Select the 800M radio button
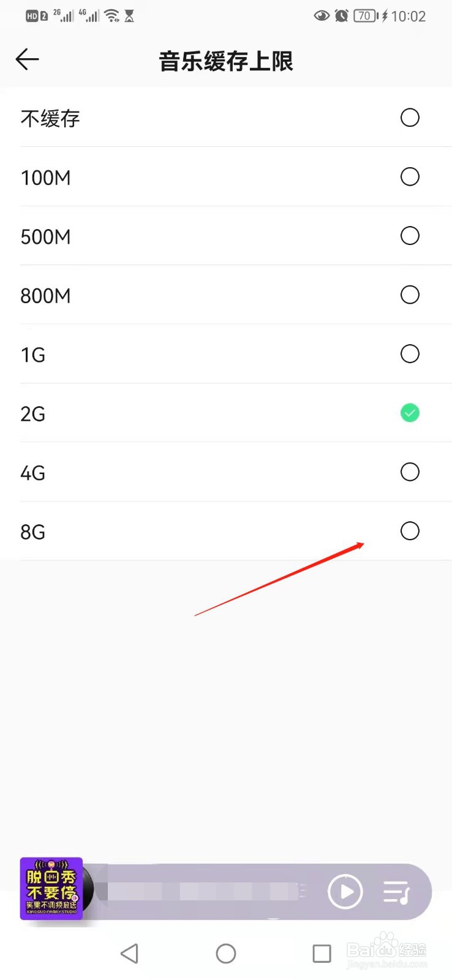This screenshot has width=452, height=980. pyautogui.click(x=410, y=295)
